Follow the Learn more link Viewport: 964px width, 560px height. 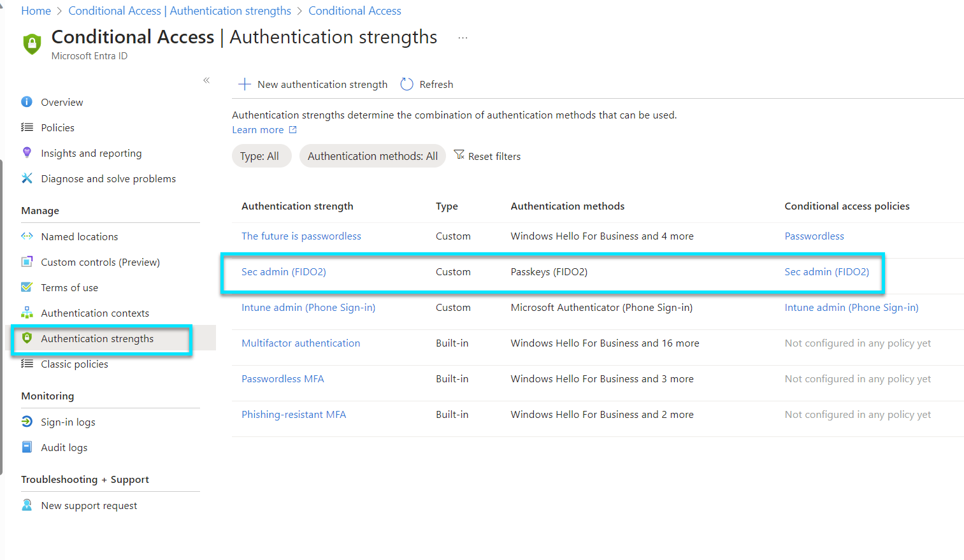pos(258,130)
